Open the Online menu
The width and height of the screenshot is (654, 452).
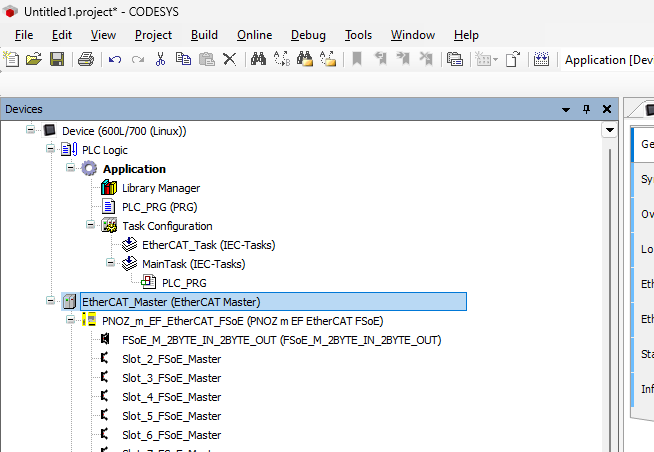254,35
